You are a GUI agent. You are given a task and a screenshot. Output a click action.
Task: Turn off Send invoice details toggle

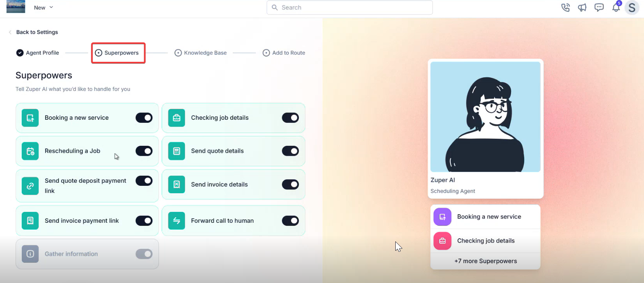[290, 185]
